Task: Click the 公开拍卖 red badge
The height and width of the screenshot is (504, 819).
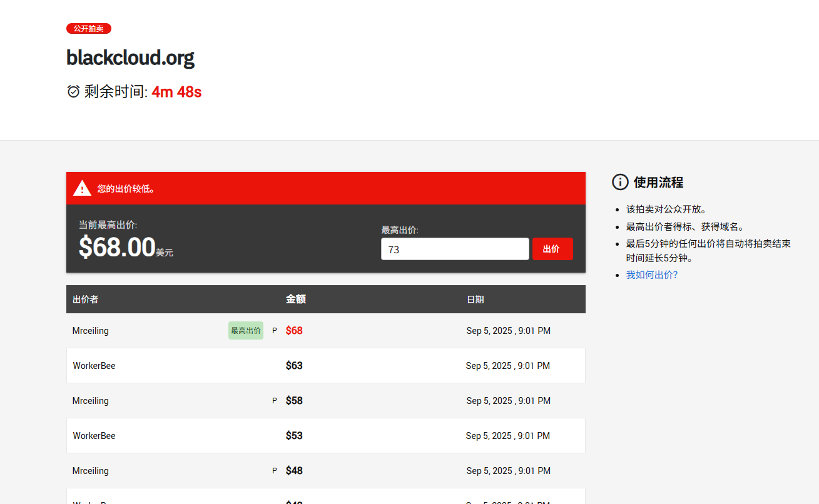Action: click(x=89, y=29)
